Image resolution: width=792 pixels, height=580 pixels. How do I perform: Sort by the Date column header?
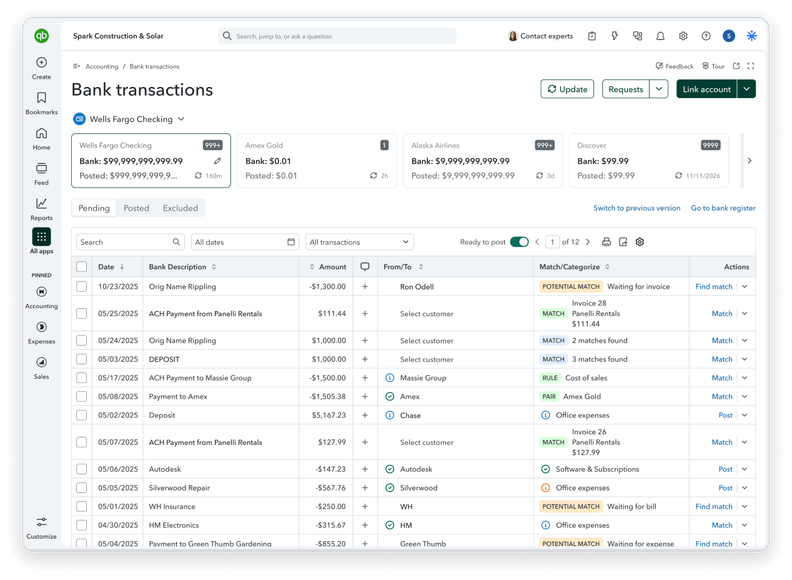click(x=111, y=267)
